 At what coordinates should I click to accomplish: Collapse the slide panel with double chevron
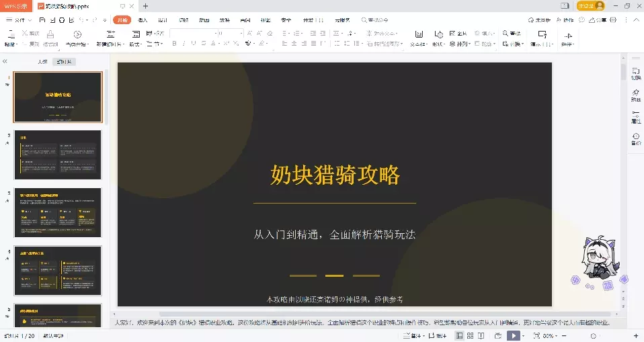pos(5,61)
